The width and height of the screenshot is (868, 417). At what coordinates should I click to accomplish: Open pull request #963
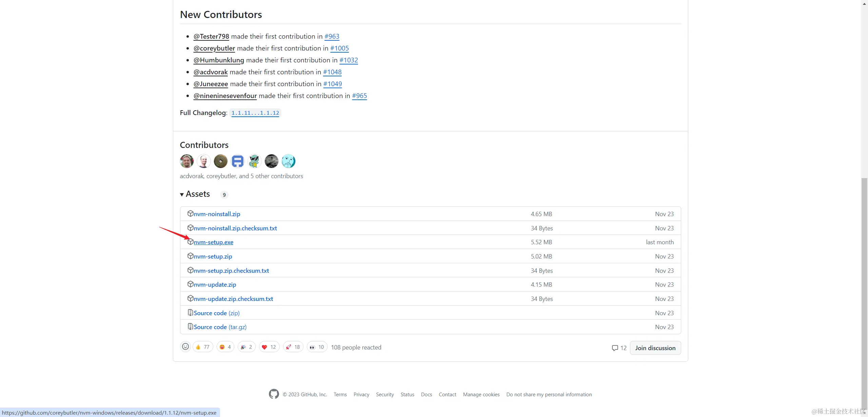[x=332, y=36]
